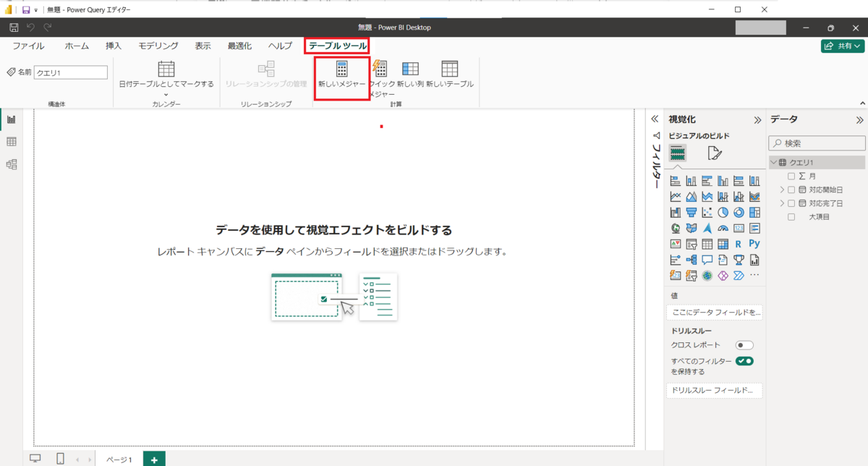Image resolution: width=868 pixels, height=466 pixels.
Task: Select the waterfall chart visual
Action: [675, 212]
